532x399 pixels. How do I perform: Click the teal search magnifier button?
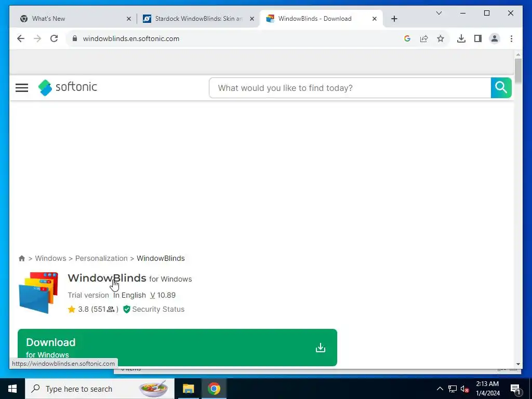tap(501, 88)
